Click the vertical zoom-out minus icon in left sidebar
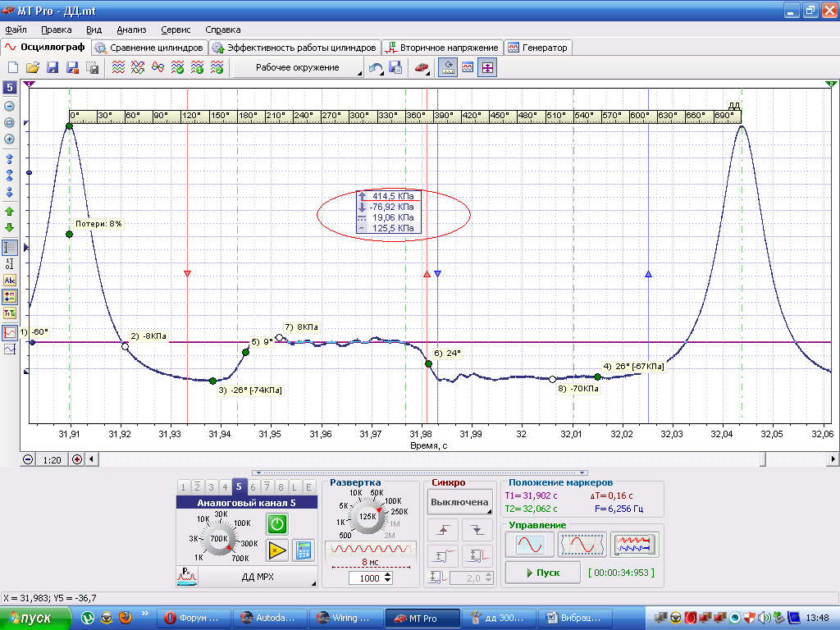Viewport: 840px width, 630px height. tap(9, 106)
